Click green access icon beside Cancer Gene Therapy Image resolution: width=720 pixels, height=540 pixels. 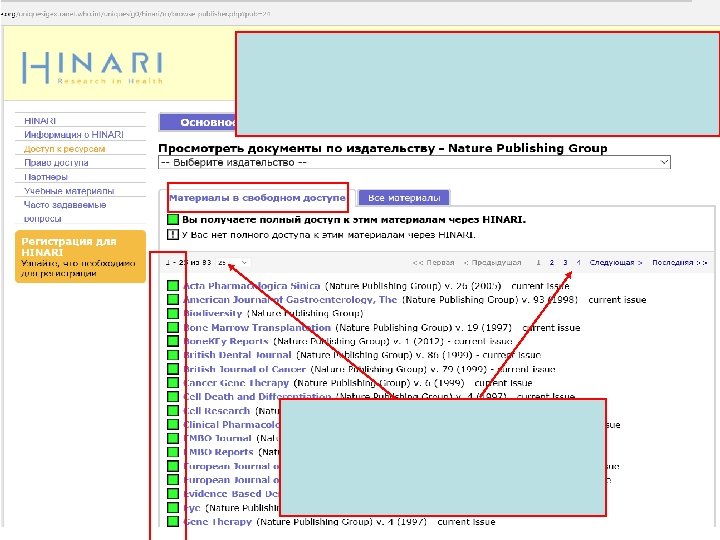173,382
